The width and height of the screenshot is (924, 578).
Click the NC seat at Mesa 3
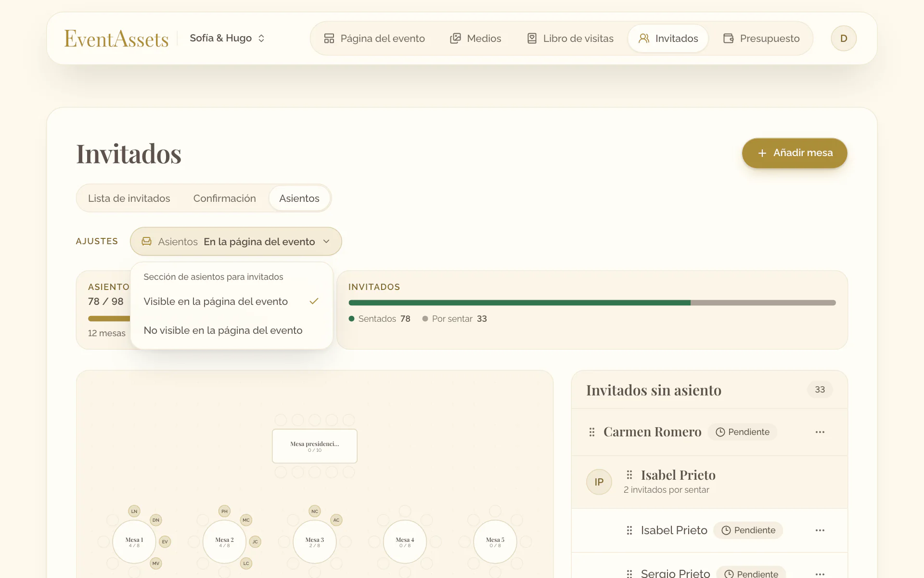point(315,511)
